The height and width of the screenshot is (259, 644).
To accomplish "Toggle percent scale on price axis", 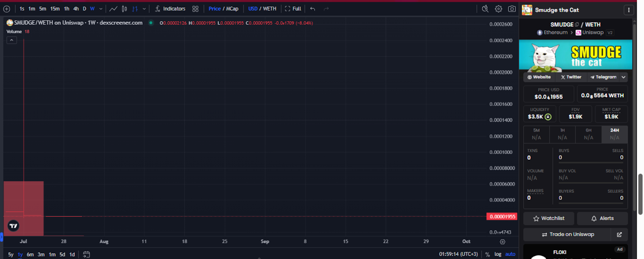I will click(487, 254).
